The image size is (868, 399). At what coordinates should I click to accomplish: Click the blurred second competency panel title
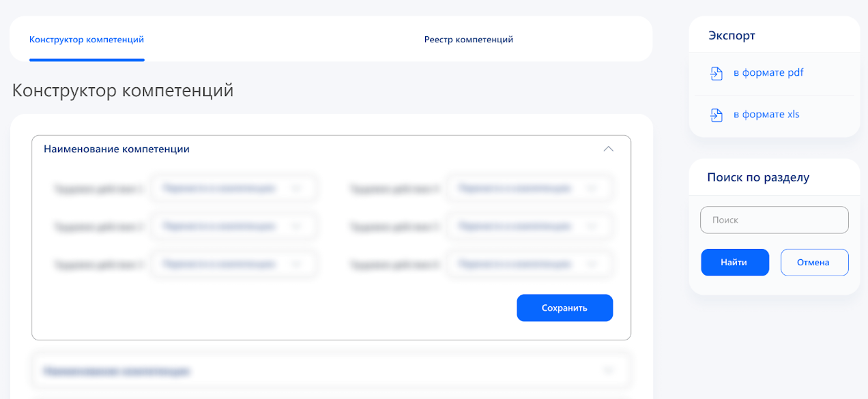click(x=117, y=371)
